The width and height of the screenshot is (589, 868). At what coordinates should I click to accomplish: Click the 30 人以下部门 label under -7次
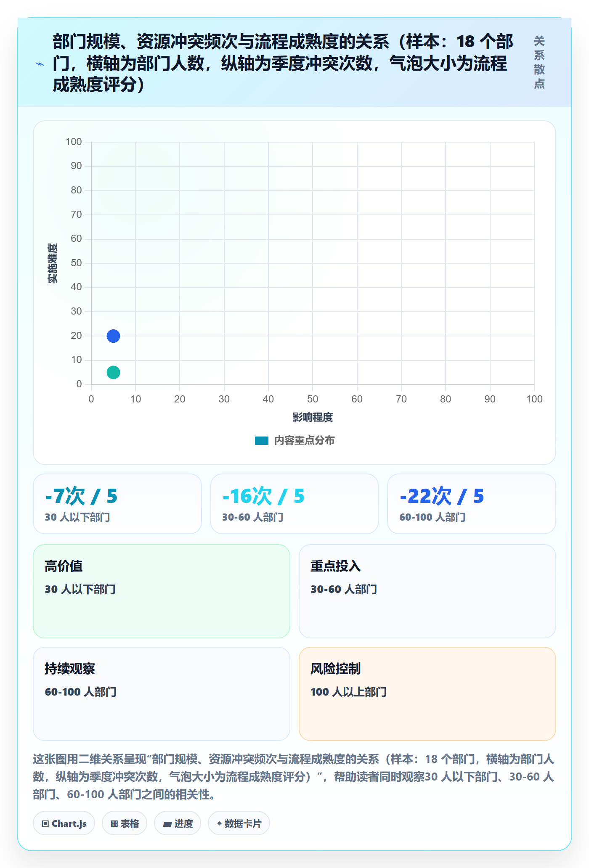coord(77,517)
